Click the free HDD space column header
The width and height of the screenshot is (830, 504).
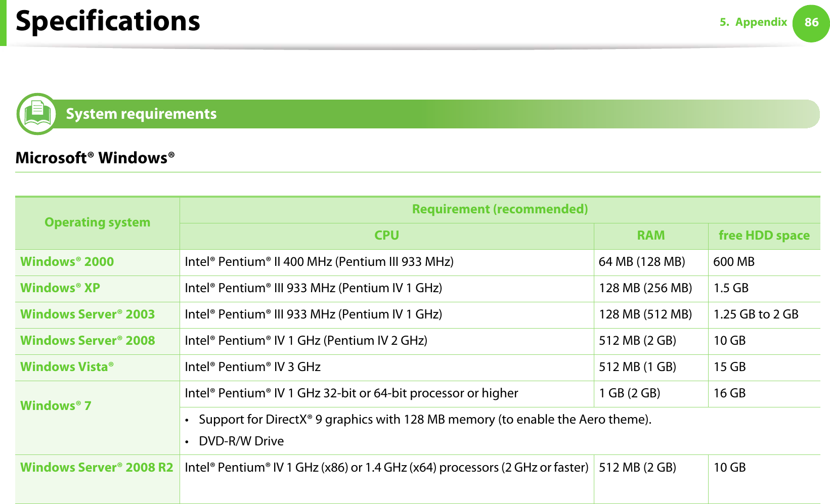764,236
